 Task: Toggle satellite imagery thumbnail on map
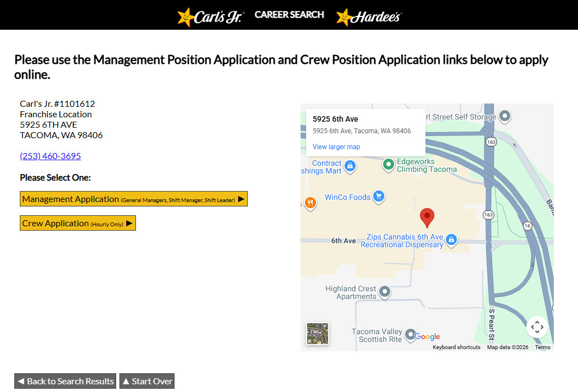click(x=318, y=334)
